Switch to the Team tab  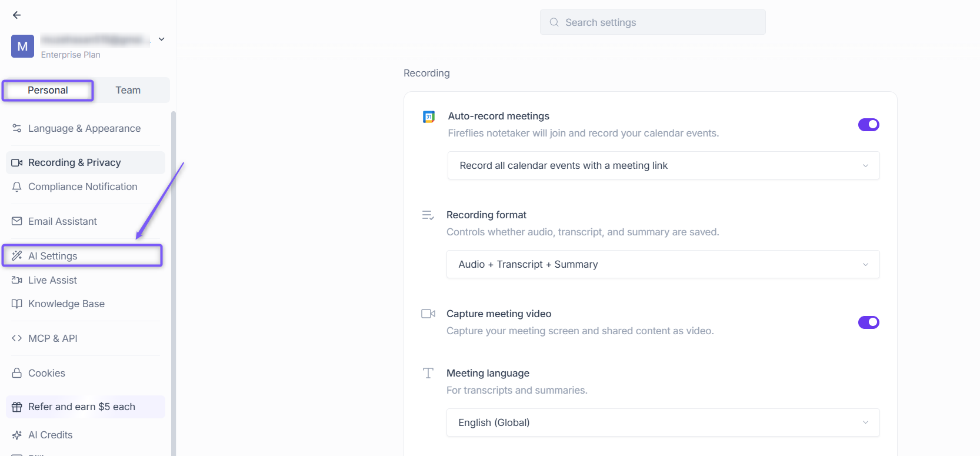(128, 90)
